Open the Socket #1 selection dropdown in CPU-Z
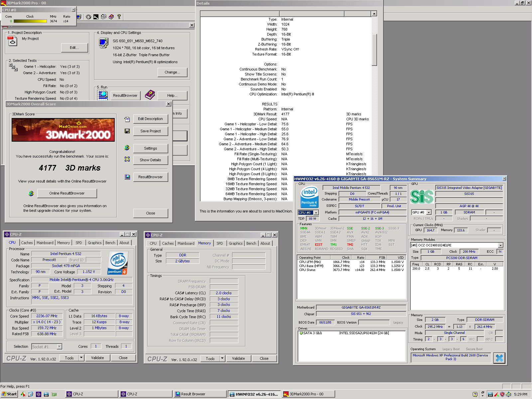This screenshot has height=399, width=532. pyautogui.click(x=59, y=346)
